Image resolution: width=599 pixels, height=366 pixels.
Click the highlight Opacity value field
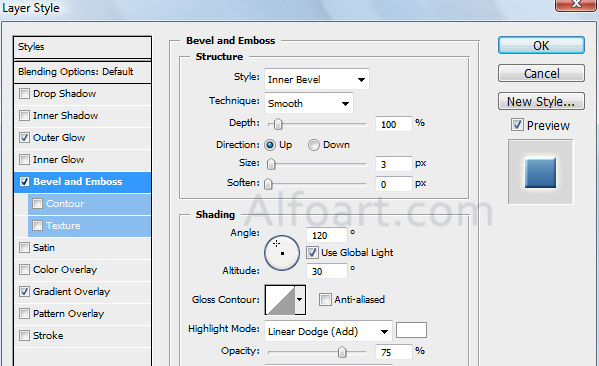(394, 352)
